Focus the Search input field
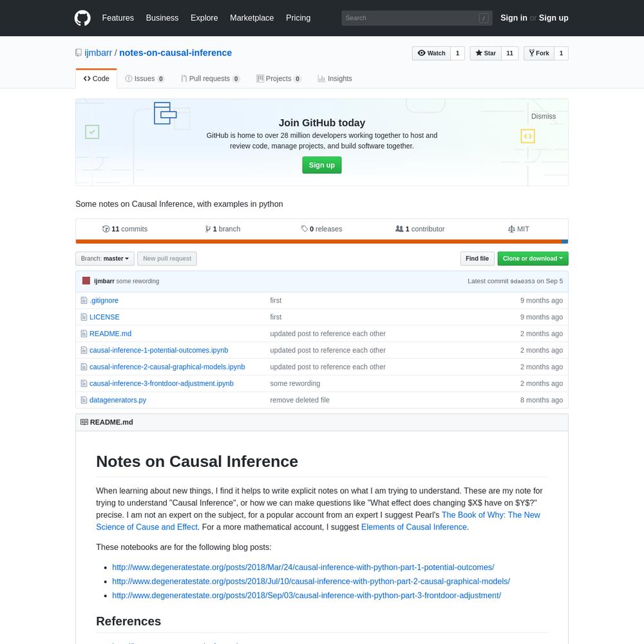644x644 pixels. tap(417, 18)
